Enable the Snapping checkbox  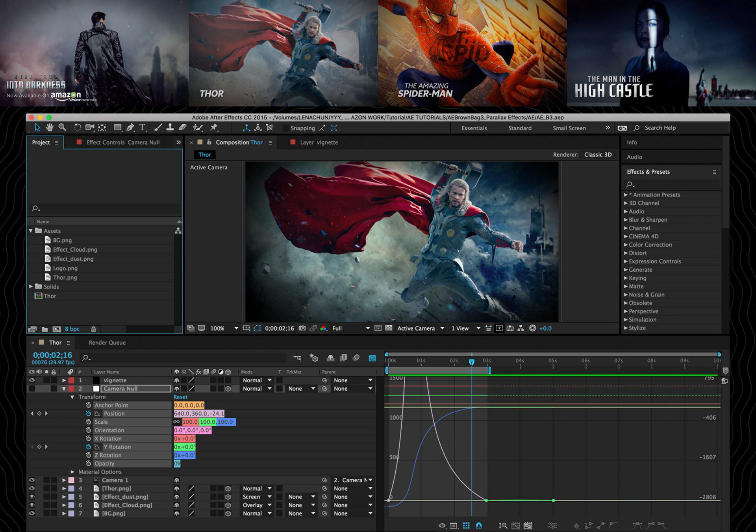pos(286,128)
